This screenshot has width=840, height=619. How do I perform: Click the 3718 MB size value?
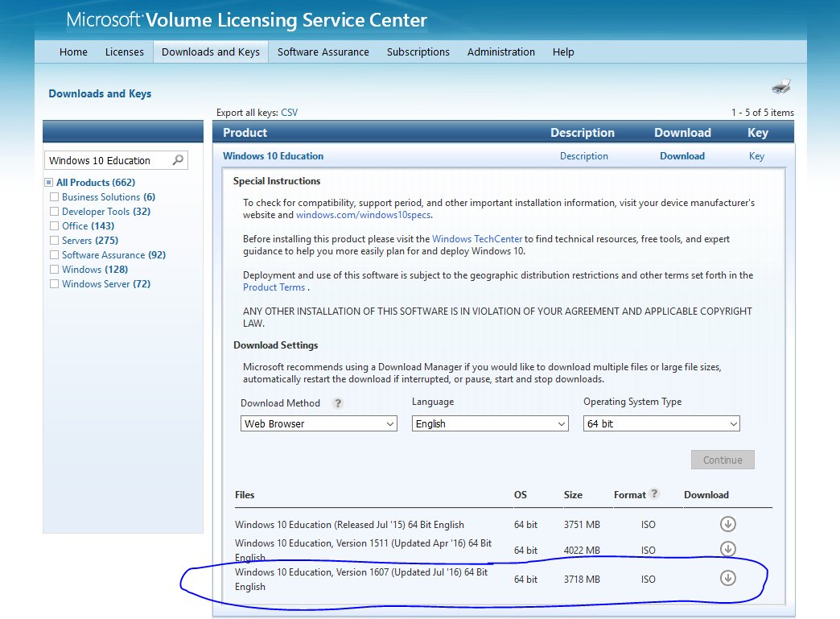point(582,579)
